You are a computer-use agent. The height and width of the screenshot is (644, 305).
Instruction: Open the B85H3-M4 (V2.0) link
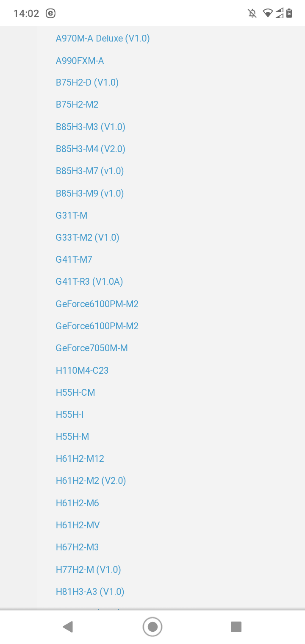91,149
